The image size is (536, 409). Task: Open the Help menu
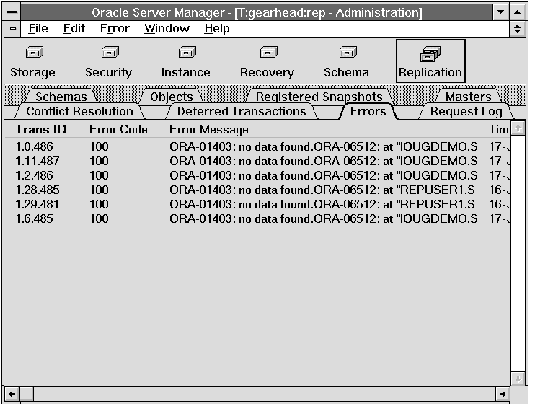click(x=217, y=29)
